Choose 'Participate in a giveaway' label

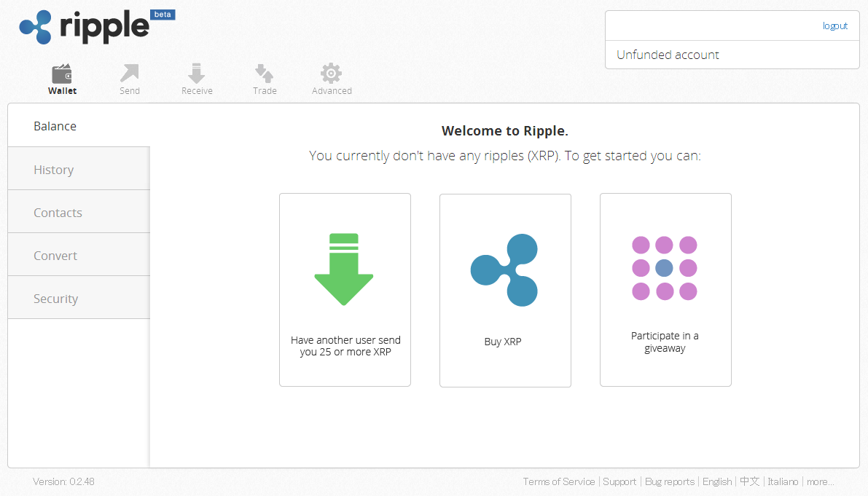[665, 342]
